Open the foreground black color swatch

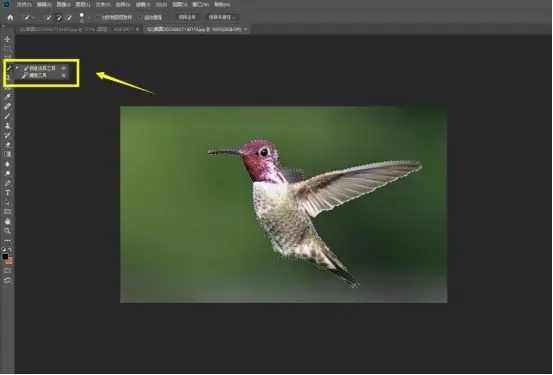coord(5,256)
